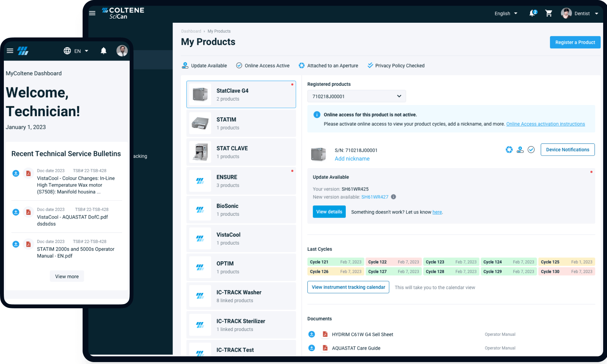Open PDF icon for VistaCool AQUASTAT DofC
The height and width of the screenshot is (364, 607).
pos(28,212)
